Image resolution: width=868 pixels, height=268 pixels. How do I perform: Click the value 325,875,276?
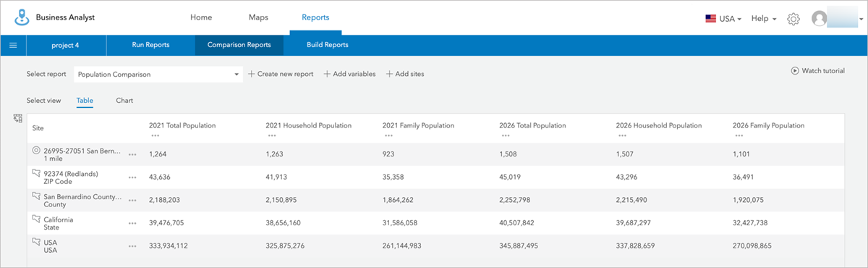[x=285, y=246]
